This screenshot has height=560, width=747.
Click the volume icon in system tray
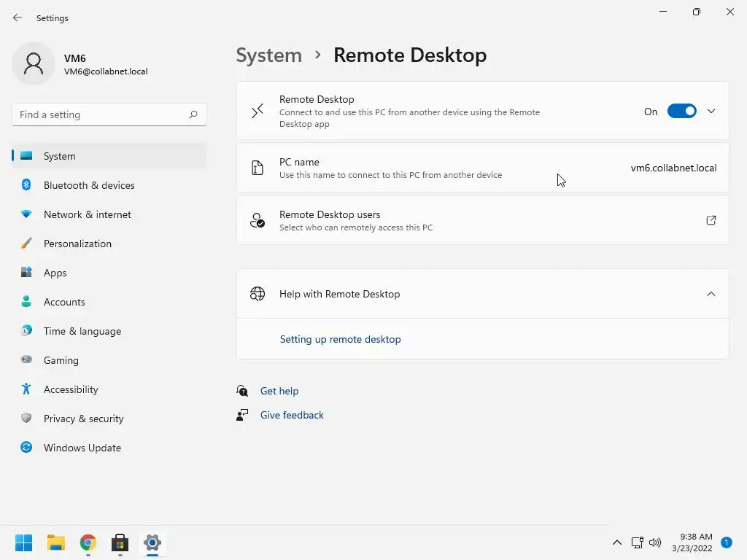[x=655, y=542]
